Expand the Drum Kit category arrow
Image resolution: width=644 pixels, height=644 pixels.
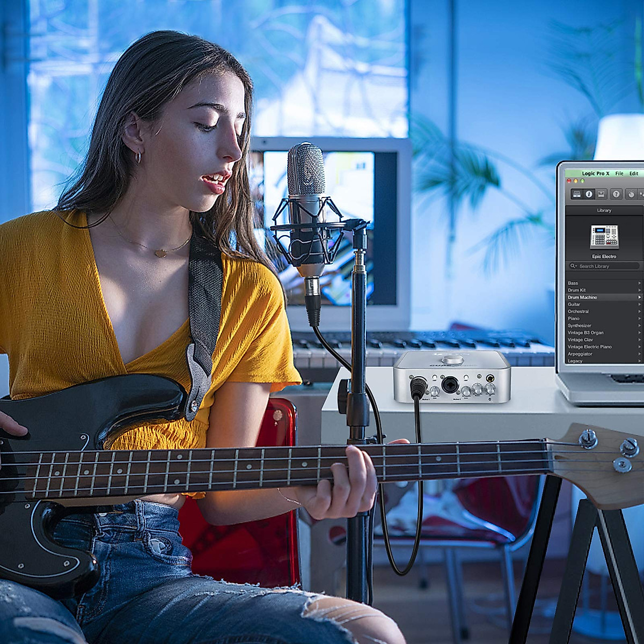point(639,290)
